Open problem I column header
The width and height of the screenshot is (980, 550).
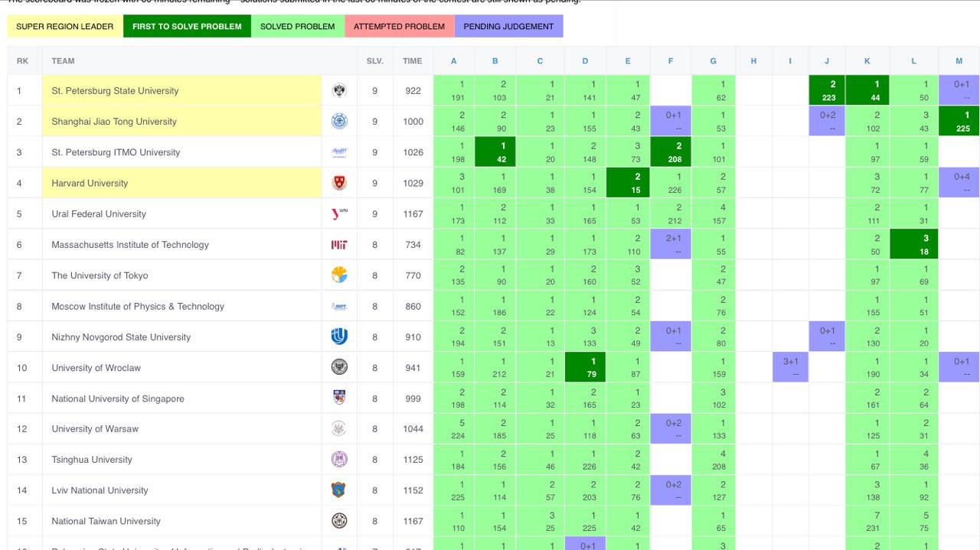click(x=790, y=61)
